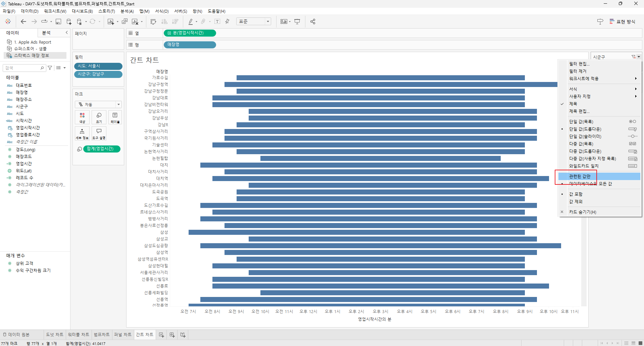Collapse the side pane with the chevron

pyautogui.click(x=66, y=33)
